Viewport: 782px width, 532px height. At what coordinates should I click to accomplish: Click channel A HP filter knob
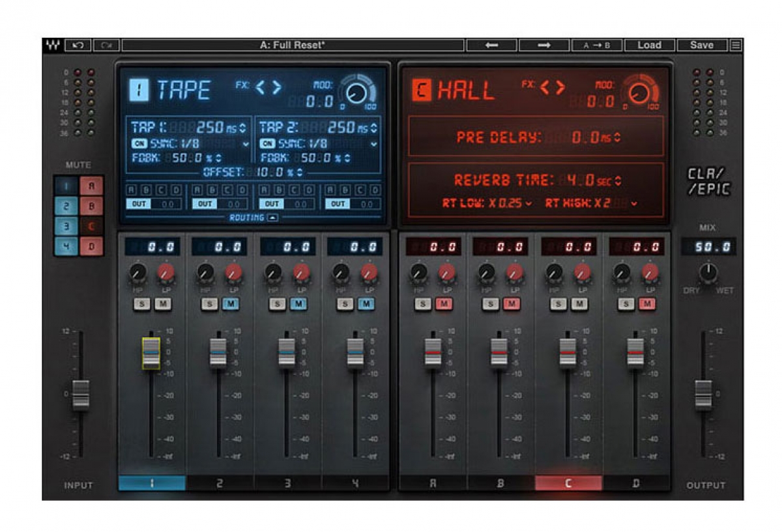click(418, 273)
